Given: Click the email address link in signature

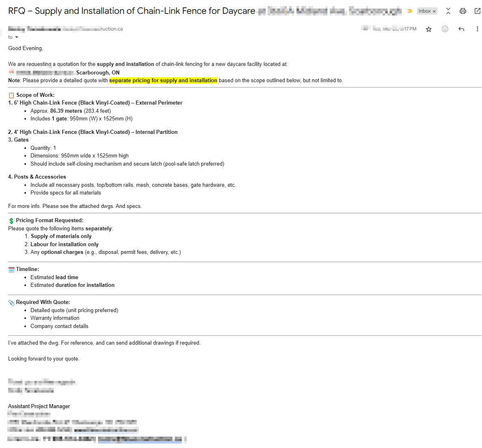Looking at the screenshot, I should (140, 439).
